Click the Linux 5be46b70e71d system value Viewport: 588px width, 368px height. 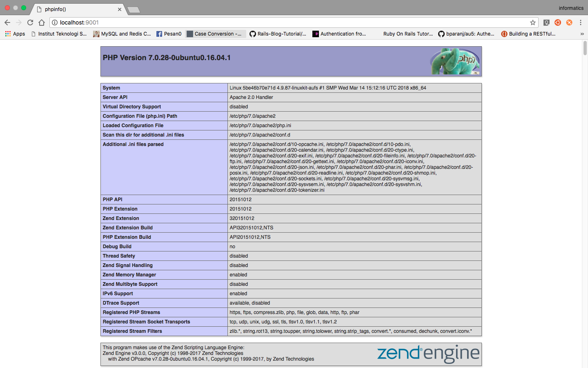click(328, 88)
